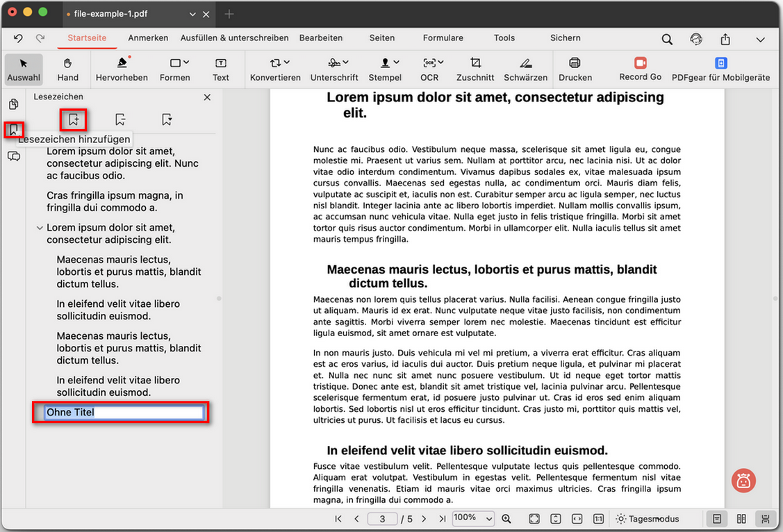783x532 pixels.
Task: Select the Zuschnitt crop tool
Action: (x=475, y=69)
